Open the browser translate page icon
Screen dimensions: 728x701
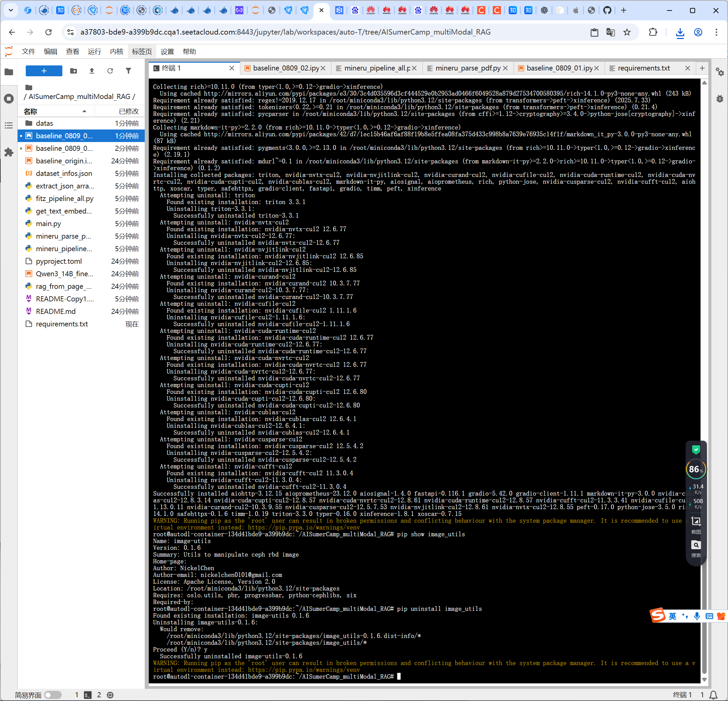[x=610, y=32]
